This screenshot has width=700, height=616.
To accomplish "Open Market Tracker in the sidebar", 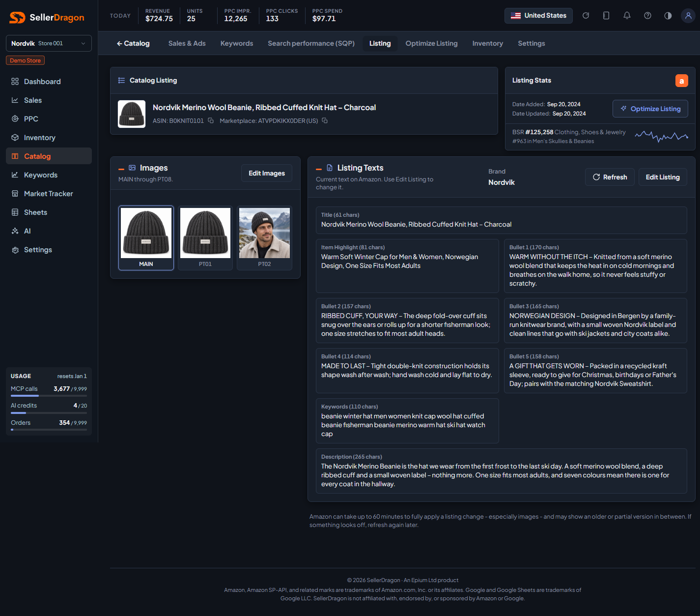I will [x=49, y=194].
